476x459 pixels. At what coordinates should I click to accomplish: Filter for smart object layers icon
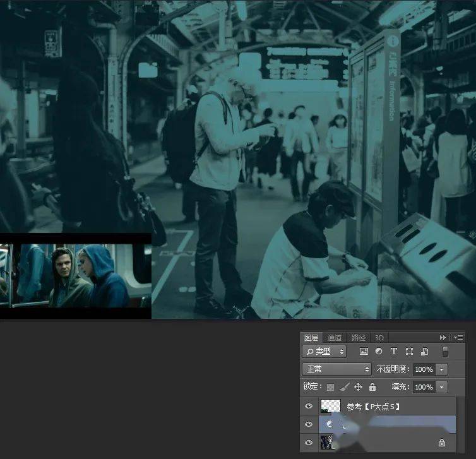coord(424,352)
